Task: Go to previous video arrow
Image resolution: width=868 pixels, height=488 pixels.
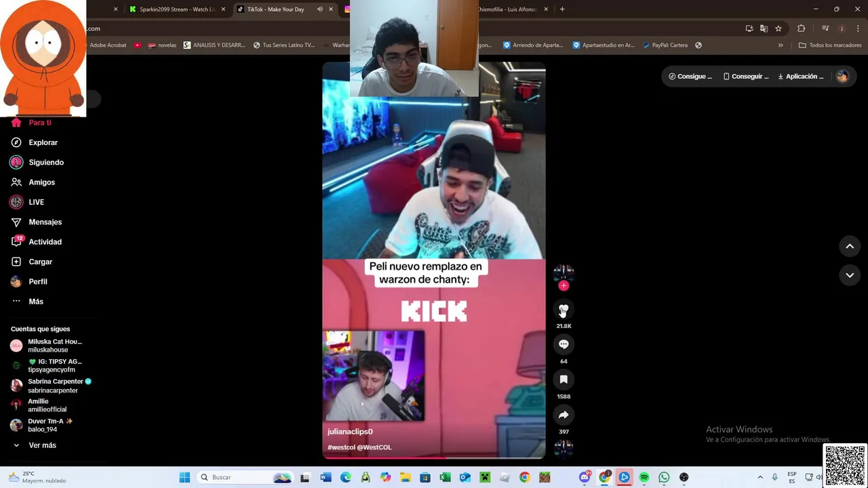Action: [850, 246]
